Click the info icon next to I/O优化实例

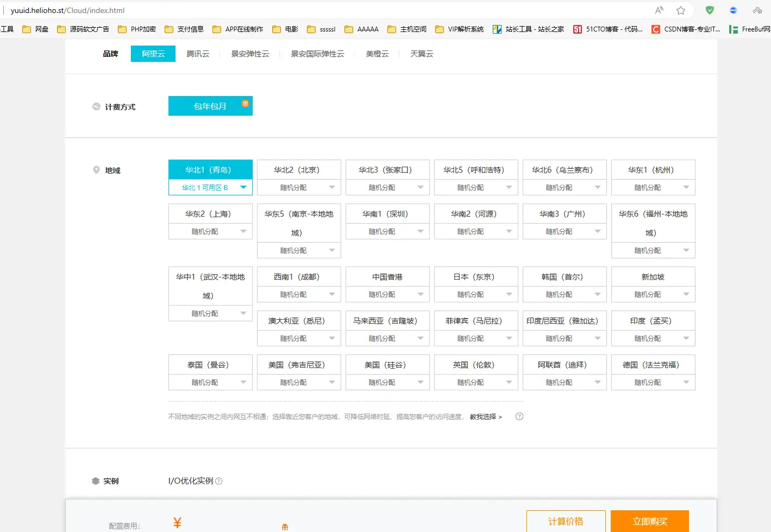pos(219,481)
